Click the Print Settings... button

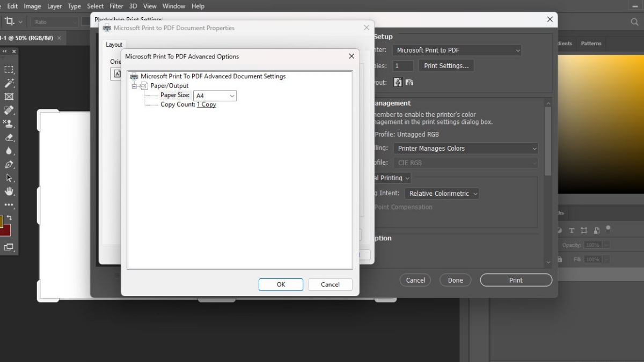tap(446, 66)
